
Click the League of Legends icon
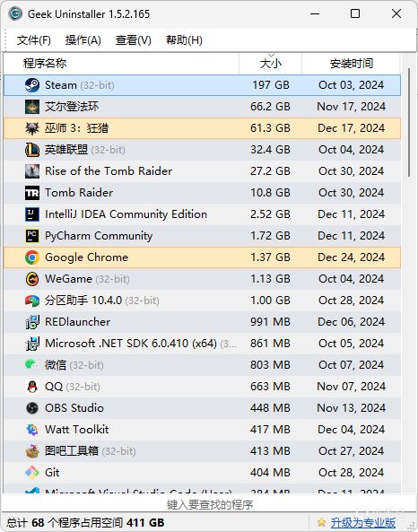(x=32, y=150)
